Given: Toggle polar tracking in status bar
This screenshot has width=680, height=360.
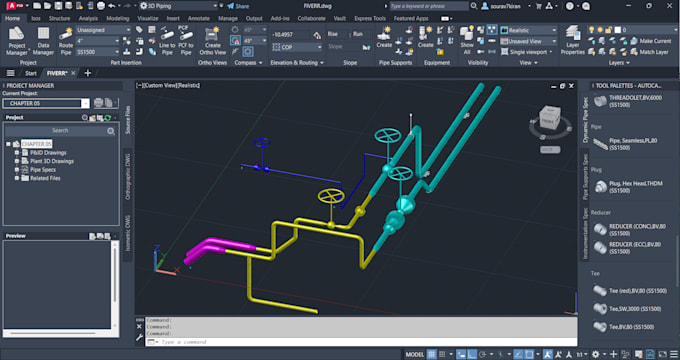Looking at the screenshot, I should [482, 354].
